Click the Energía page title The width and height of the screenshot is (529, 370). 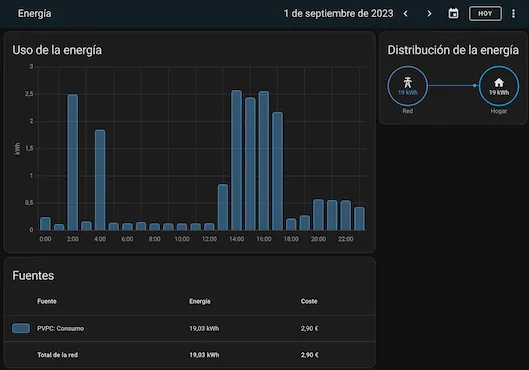click(34, 13)
